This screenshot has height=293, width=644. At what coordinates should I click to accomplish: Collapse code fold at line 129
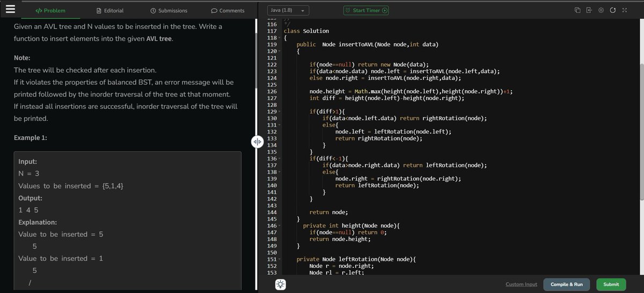click(x=281, y=112)
